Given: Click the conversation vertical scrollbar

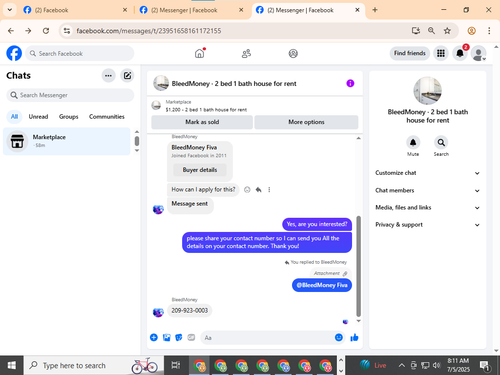Looking at the screenshot, I should pyautogui.click(x=359, y=266).
